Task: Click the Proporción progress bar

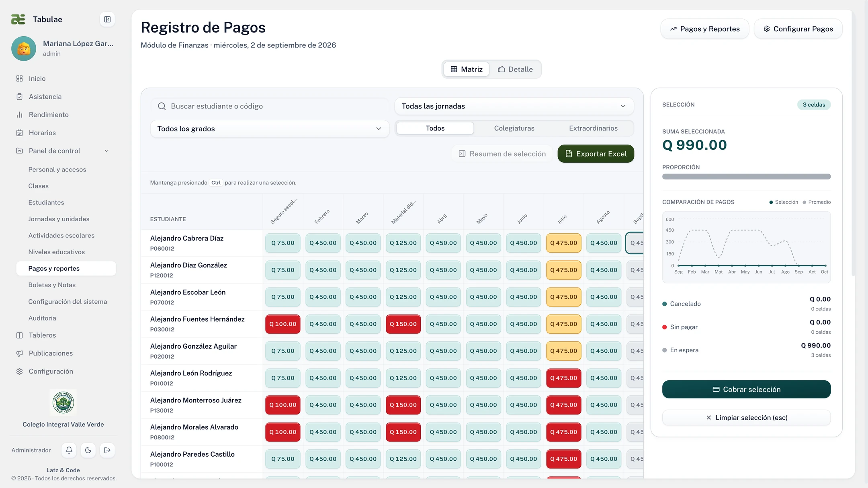Action: click(746, 177)
